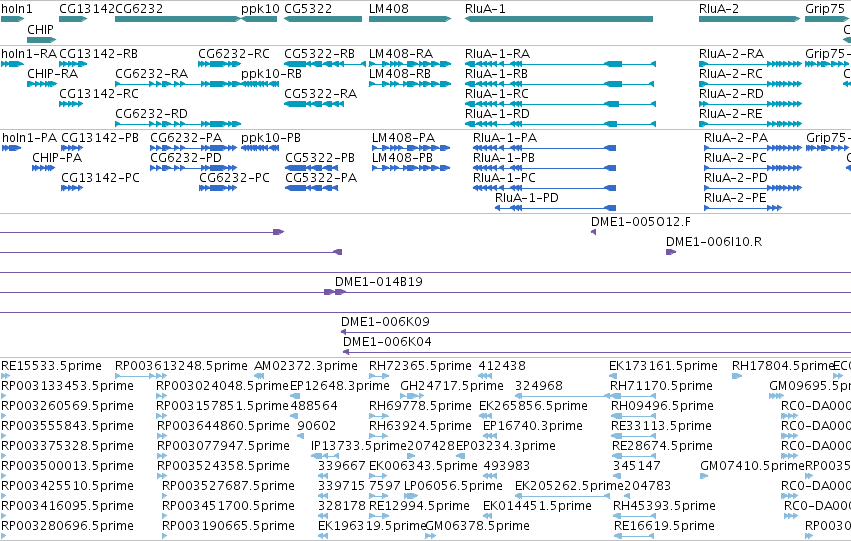The width and height of the screenshot is (851, 541).
Task: Select BAC clone DME1-006K09
Action: [x=385, y=322]
